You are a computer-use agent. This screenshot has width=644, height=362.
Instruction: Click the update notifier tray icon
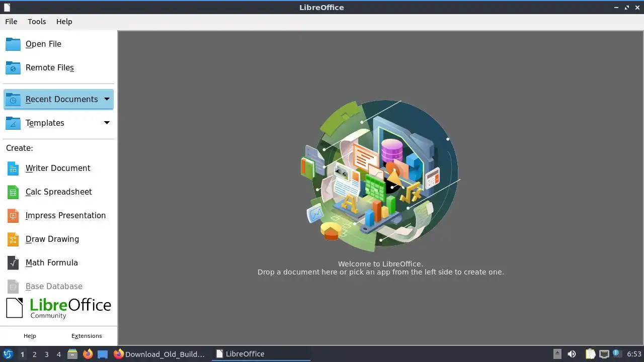[x=616, y=354]
